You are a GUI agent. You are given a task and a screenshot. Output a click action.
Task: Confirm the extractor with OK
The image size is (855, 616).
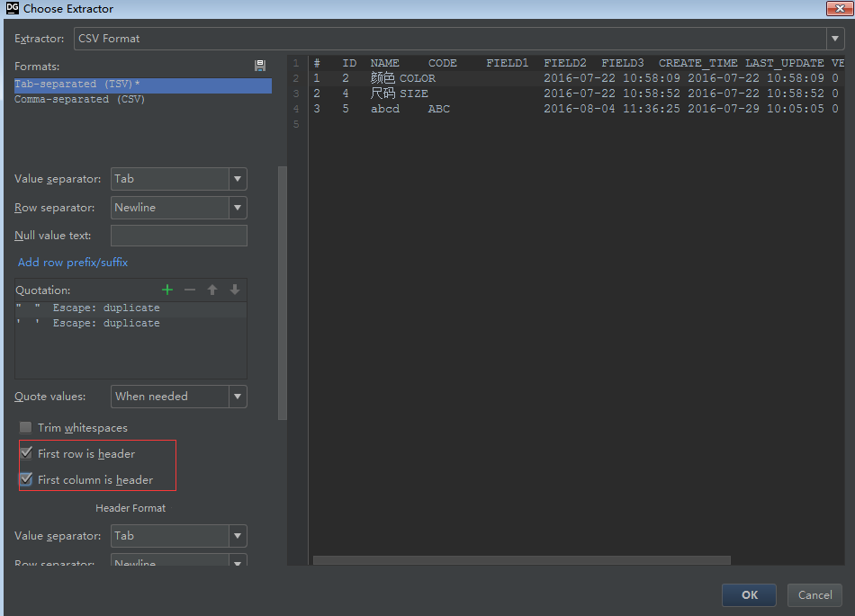(749, 594)
